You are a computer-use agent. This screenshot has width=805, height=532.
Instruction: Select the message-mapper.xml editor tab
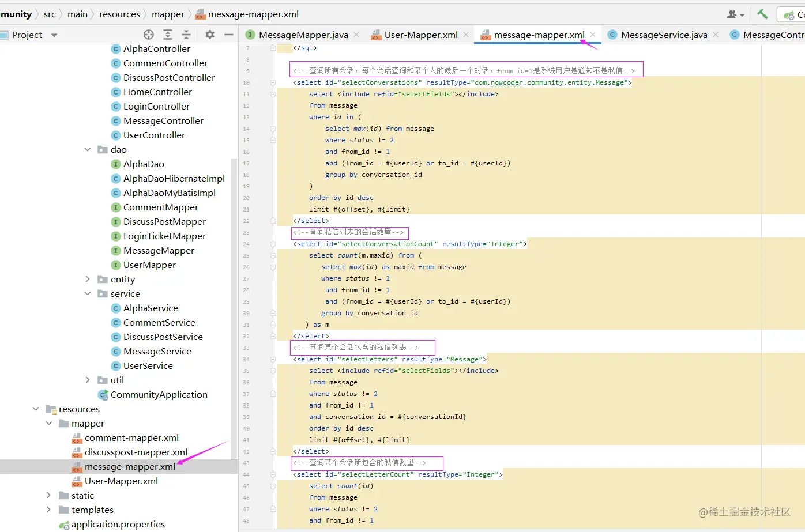click(x=539, y=35)
